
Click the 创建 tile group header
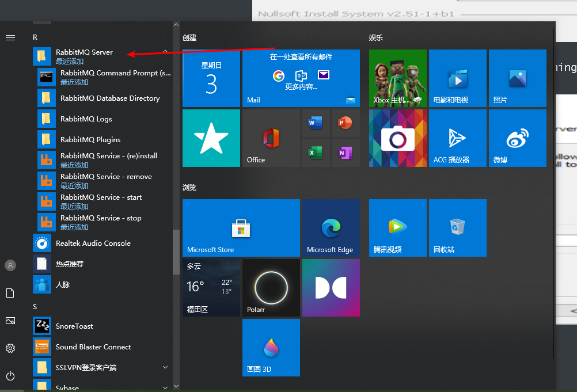[x=189, y=37]
